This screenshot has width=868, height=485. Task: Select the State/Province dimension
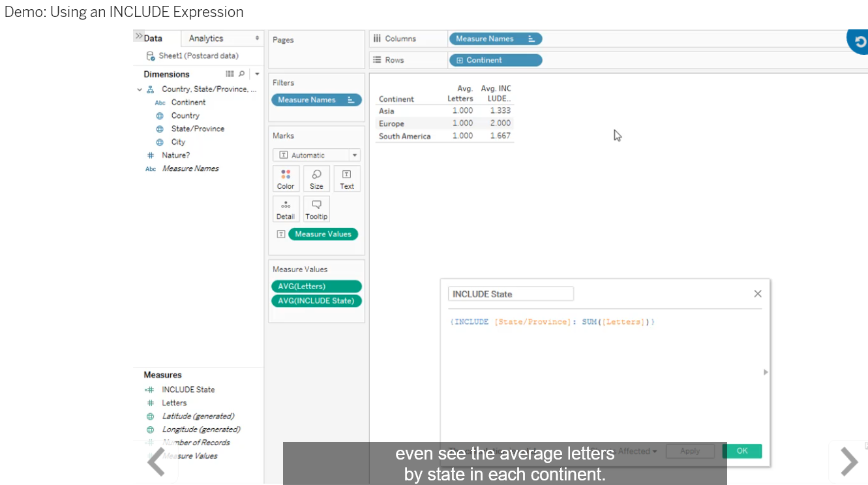click(198, 129)
